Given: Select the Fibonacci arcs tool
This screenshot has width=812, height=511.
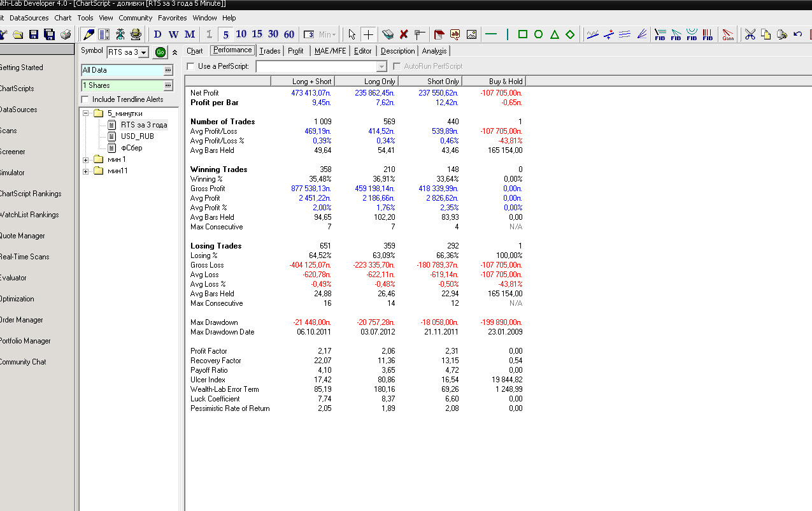Looking at the screenshot, I should point(692,34).
